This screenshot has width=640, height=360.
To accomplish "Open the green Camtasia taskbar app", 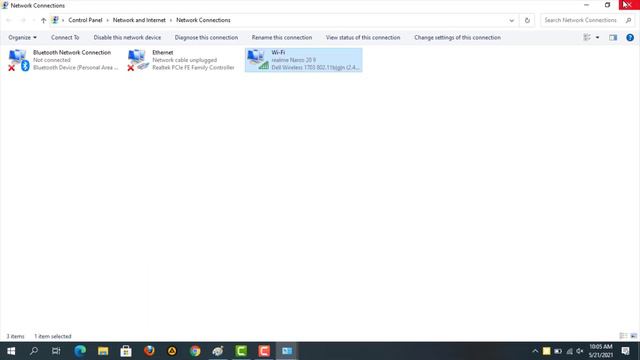I will [241, 351].
